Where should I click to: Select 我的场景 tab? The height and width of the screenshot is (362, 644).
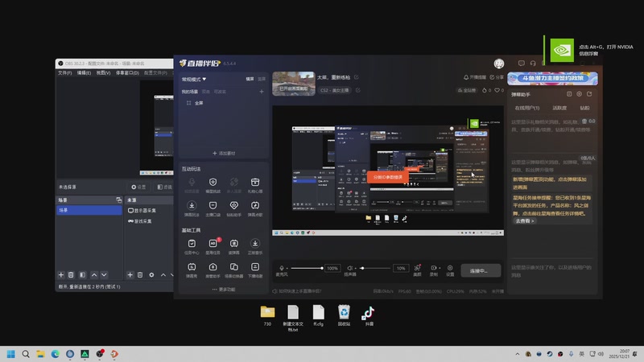[x=190, y=92]
